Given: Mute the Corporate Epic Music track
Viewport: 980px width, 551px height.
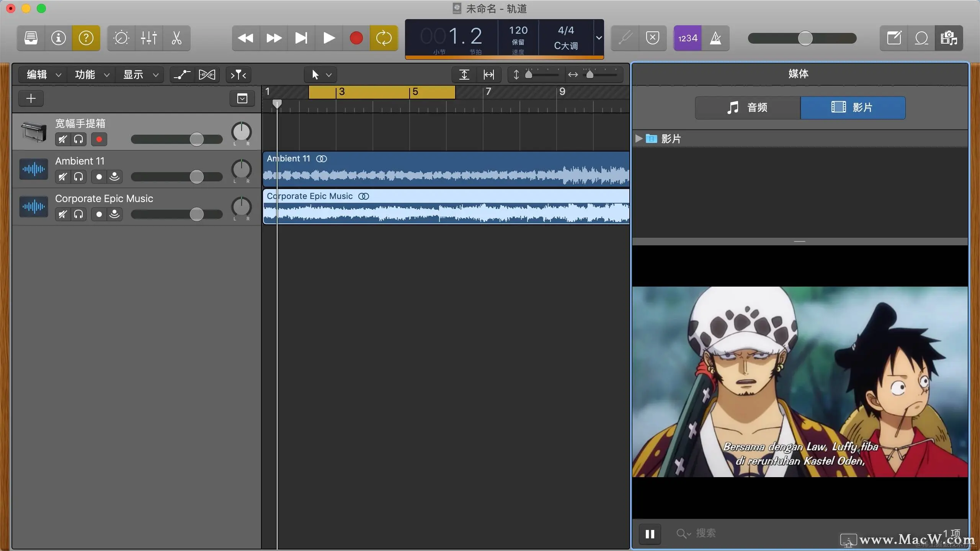Looking at the screenshot, I should 63,214.
